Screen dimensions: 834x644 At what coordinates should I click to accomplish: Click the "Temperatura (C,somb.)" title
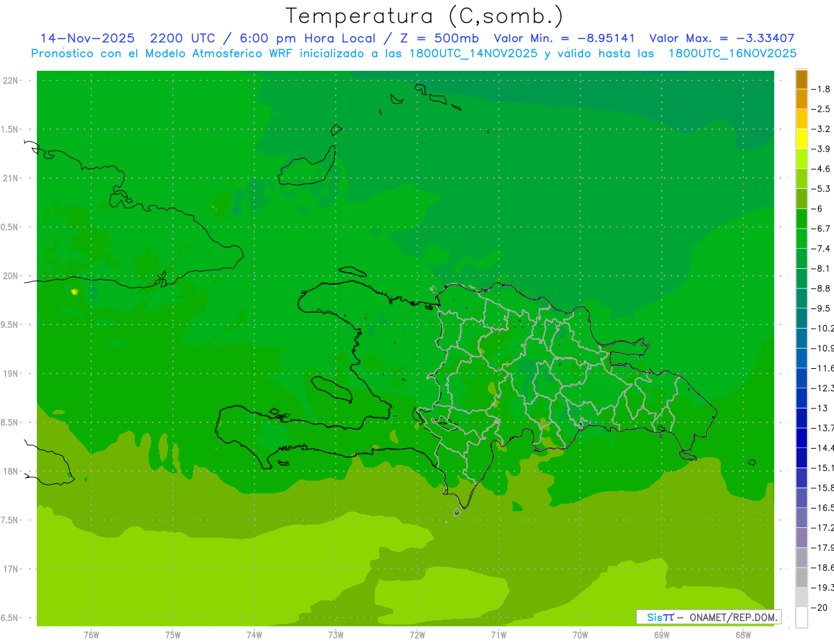coord(424,16)
